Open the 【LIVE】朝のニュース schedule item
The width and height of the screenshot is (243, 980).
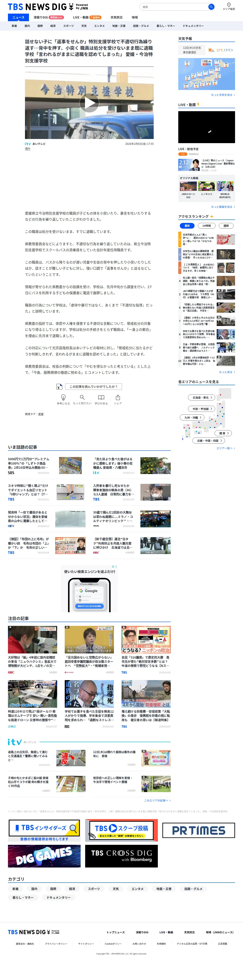point(206,165)
